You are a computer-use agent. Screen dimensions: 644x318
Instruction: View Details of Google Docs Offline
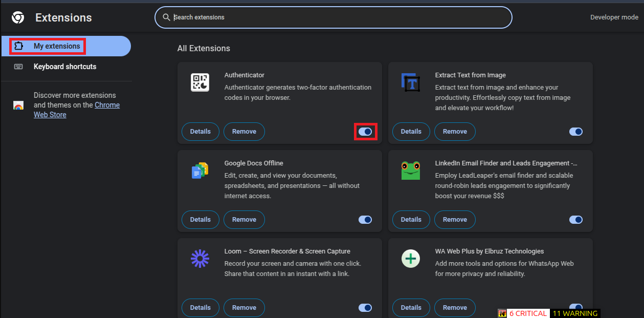click(201, 220)
